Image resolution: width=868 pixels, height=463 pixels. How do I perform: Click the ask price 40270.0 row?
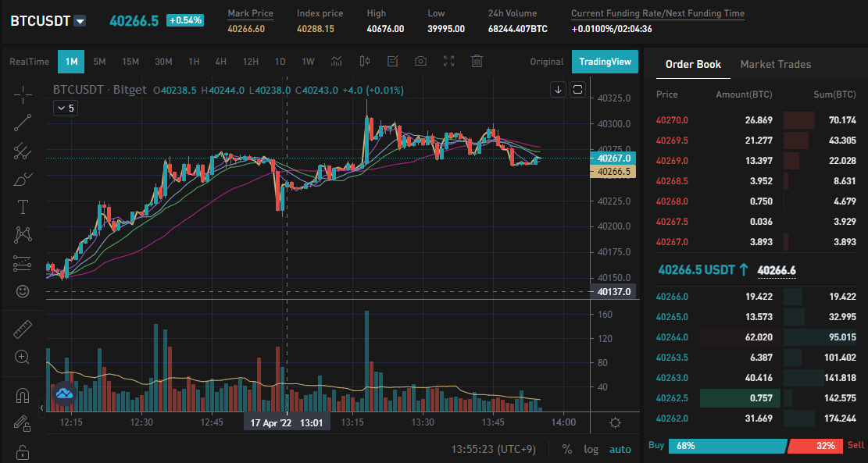click(755, 120)
